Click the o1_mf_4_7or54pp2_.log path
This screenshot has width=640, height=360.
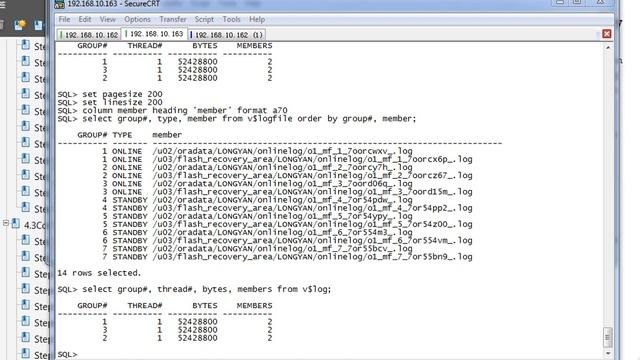point(312,208)
